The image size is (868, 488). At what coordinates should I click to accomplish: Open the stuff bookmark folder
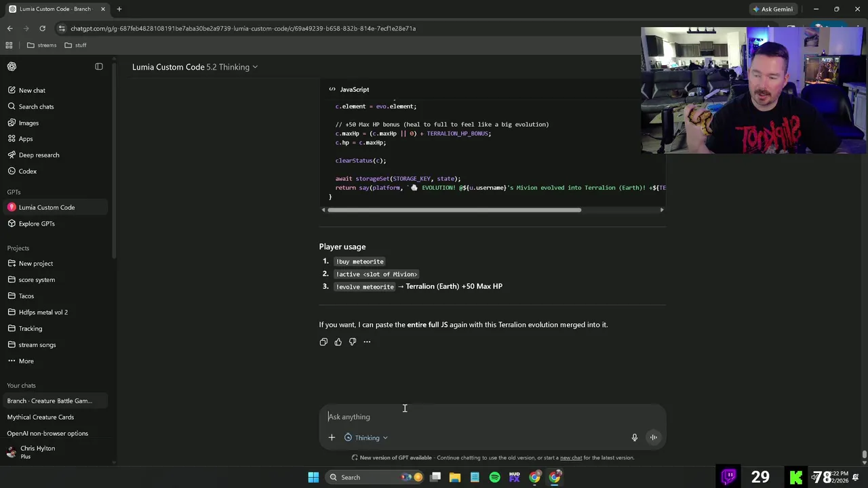(x=75, y=45)
